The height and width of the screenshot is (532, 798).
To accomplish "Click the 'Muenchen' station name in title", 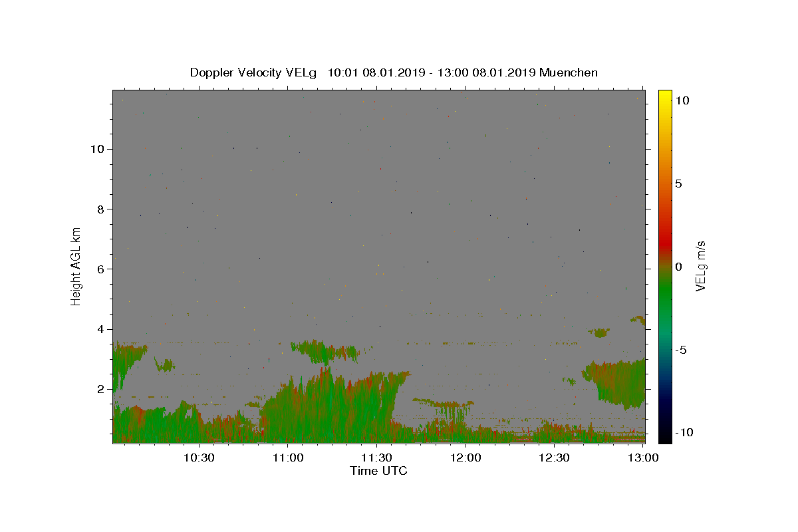I will point(569,72).
